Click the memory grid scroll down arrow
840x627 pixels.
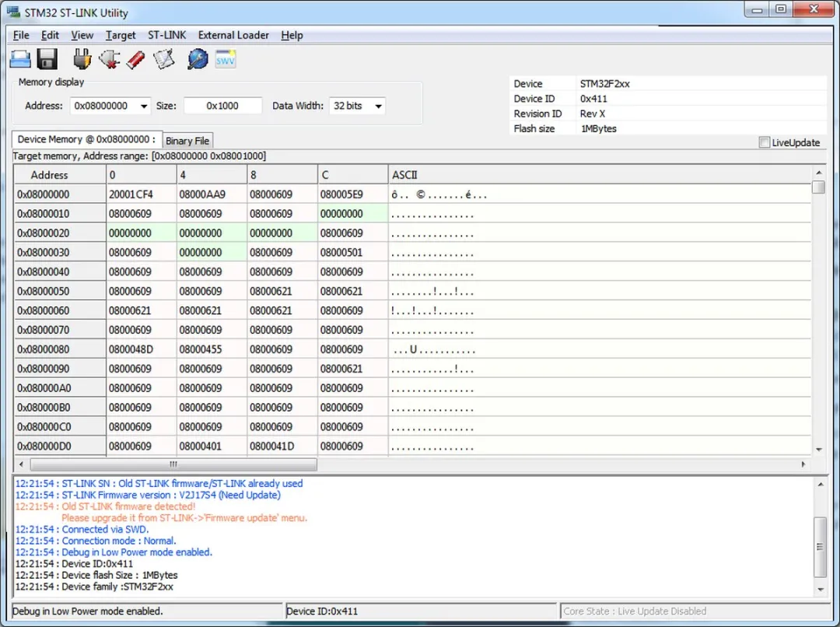(x=818, y=449)
